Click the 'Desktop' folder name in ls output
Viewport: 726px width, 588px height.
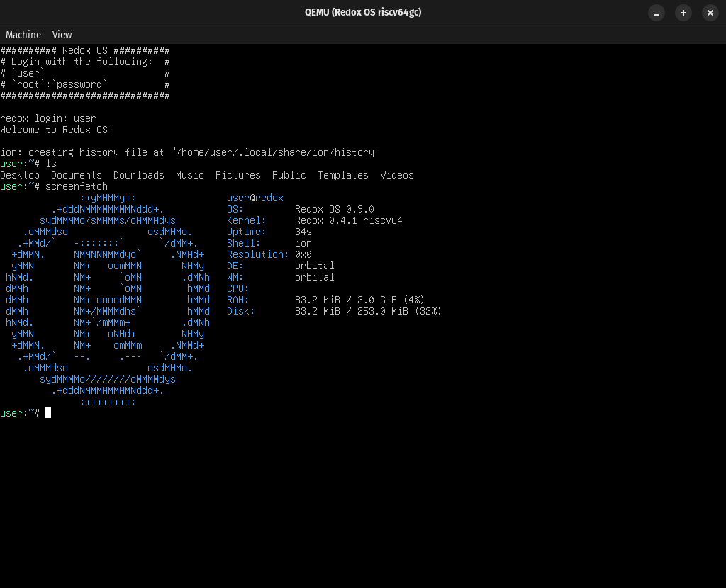20,175
